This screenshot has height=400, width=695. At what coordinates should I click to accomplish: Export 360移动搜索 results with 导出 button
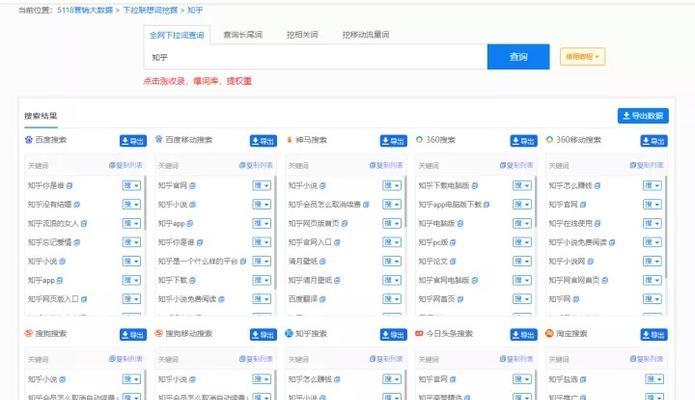pyautogui.click(x=654, y=141)
